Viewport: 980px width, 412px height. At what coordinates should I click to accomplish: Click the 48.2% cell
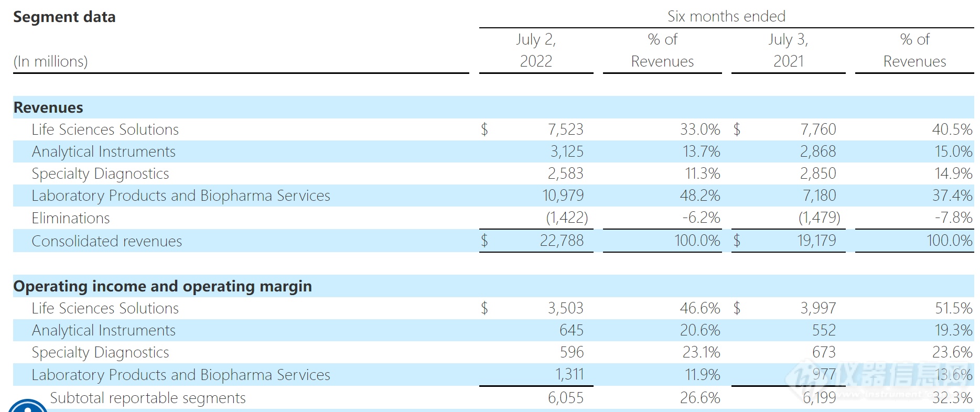700,196
